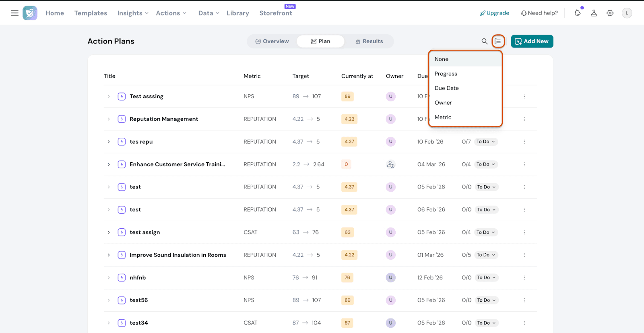Open the settings gear icon
Viewport: 644px width, 333px height.
610,13
